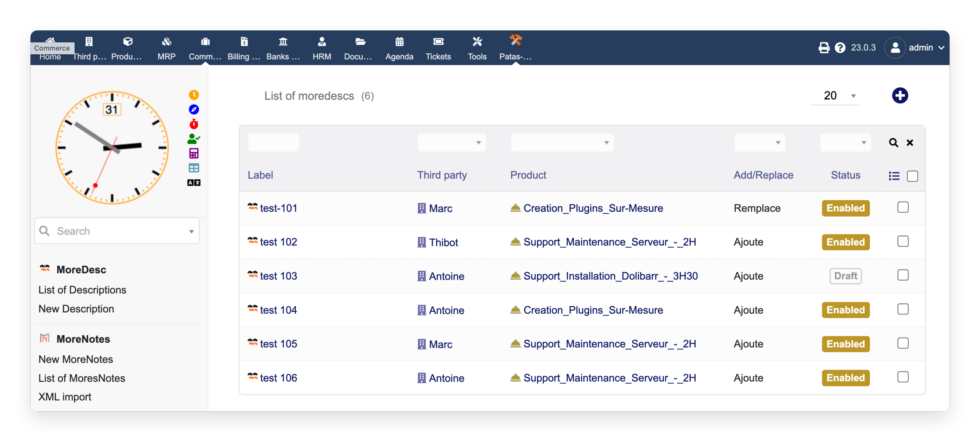Open List of MoresNotes link
Image resolution: width=980 pixels, height=442 pixels.
tap(82, 378)
